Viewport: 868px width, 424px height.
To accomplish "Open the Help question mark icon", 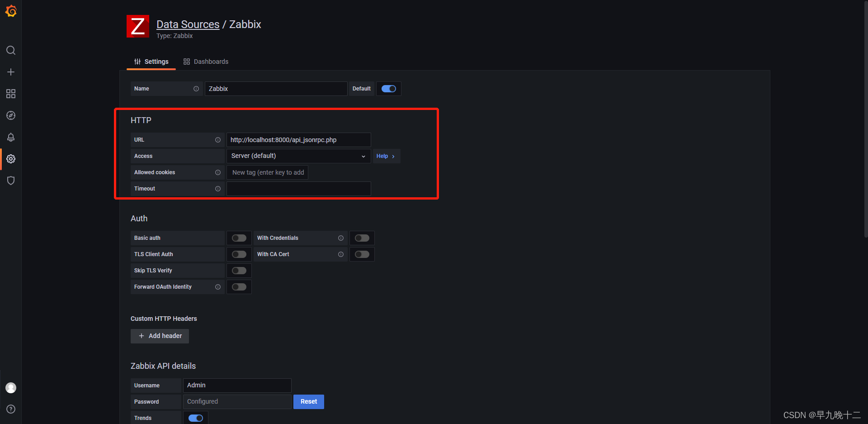I will click(11, 409).
